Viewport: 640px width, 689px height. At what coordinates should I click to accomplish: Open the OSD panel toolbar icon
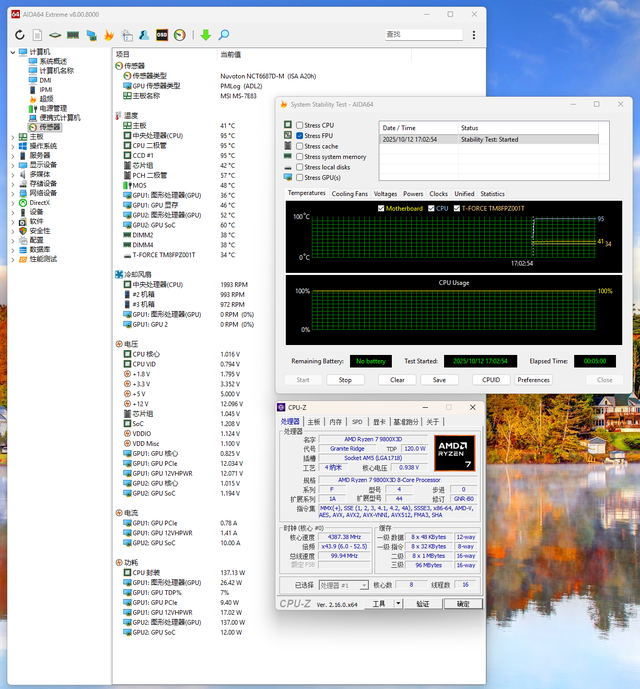point(161,35)
